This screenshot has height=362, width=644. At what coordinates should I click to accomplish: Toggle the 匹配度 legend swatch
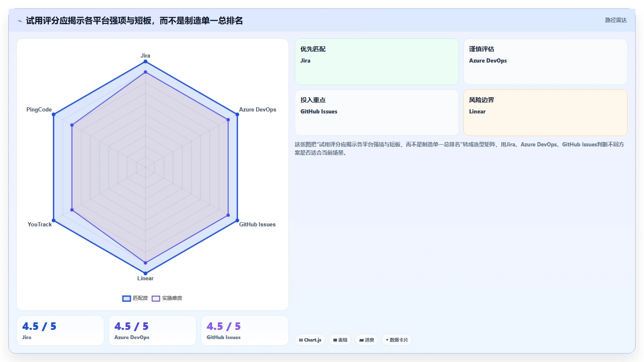pyautogui.click(x=126, y=298)
